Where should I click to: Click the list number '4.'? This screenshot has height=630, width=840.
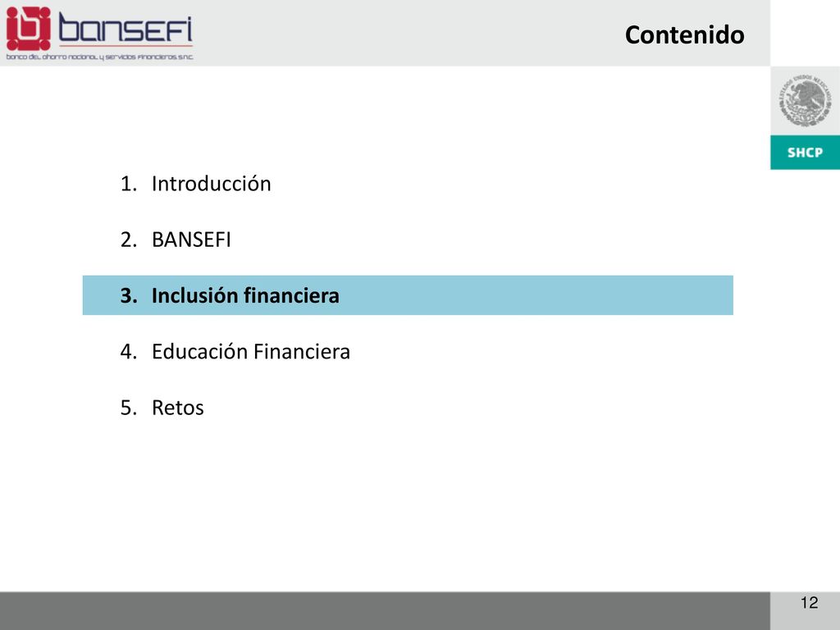129,351
